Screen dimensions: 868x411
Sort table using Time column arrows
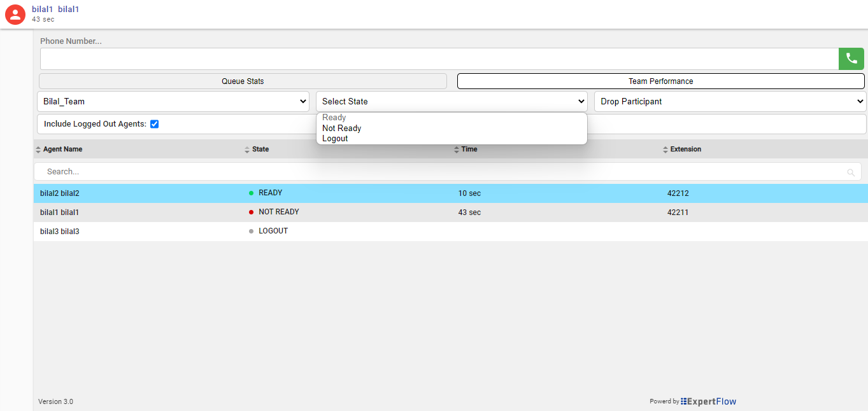pyautogui.click(x=456, y=150)
